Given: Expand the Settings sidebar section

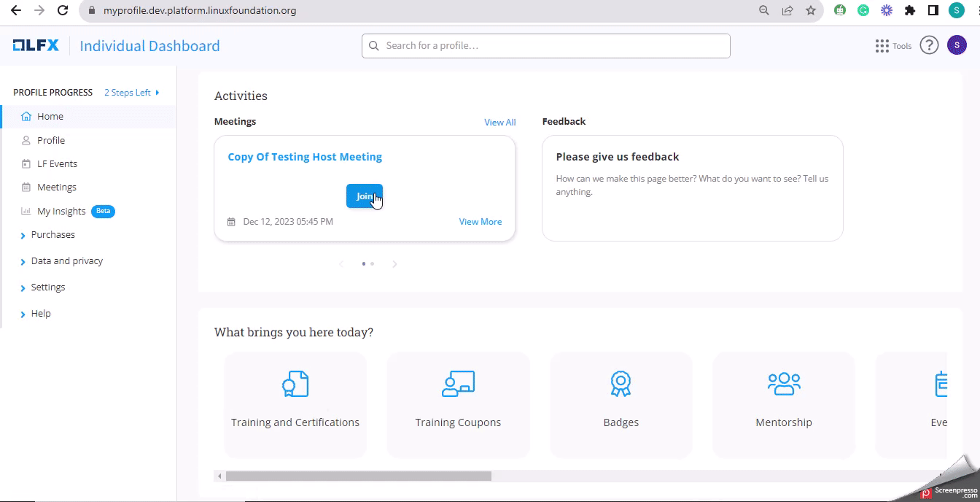Looking at the screenshot, I should [x=48, y=287].
